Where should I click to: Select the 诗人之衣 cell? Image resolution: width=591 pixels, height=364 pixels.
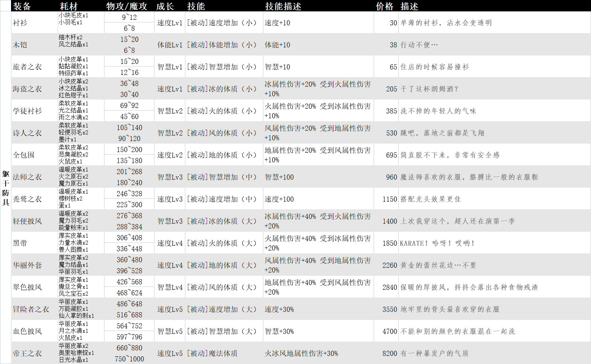[x=35, y=133]
